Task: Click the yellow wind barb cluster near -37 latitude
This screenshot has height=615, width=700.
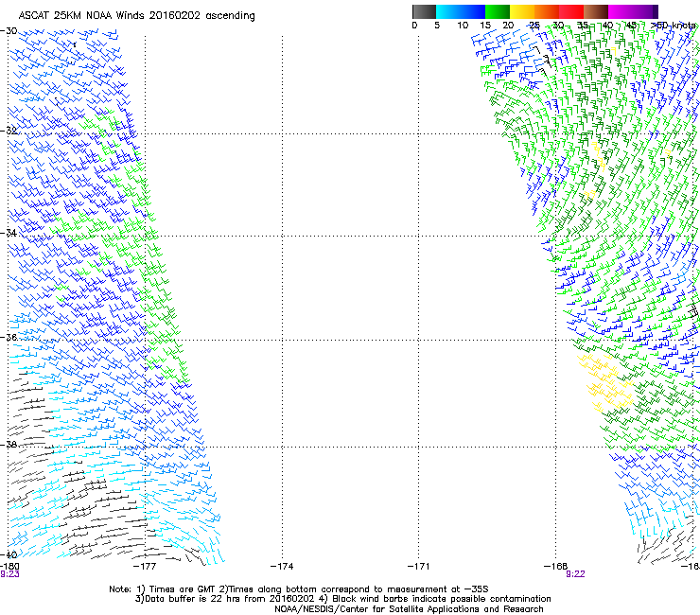Action: click(606, 383)
